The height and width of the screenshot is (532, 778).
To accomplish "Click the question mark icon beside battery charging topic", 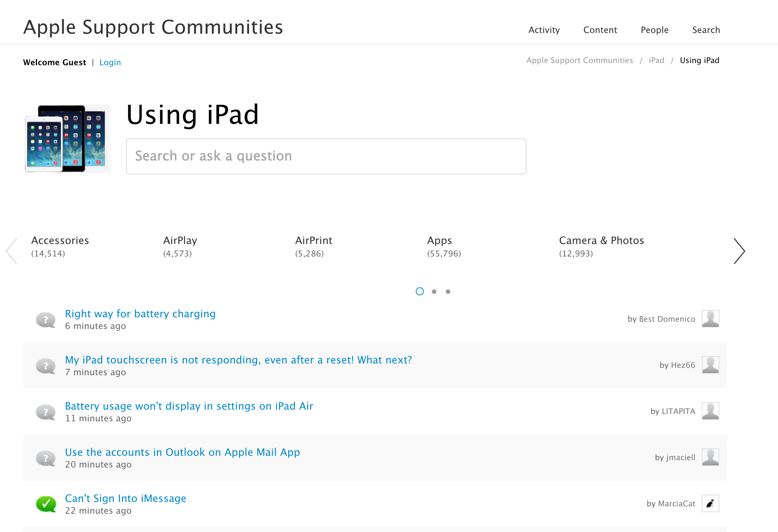I will point(45,319).
